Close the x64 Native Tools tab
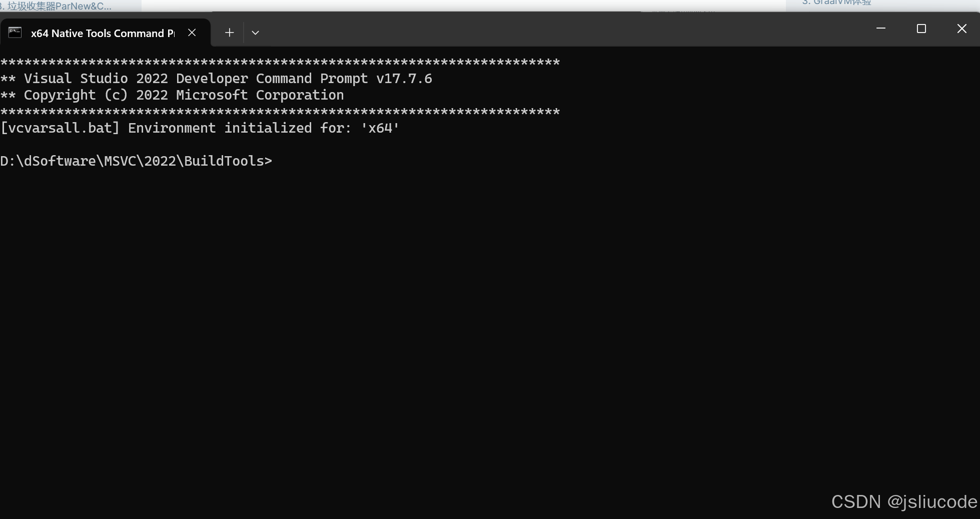 click(x=192, y=33)
